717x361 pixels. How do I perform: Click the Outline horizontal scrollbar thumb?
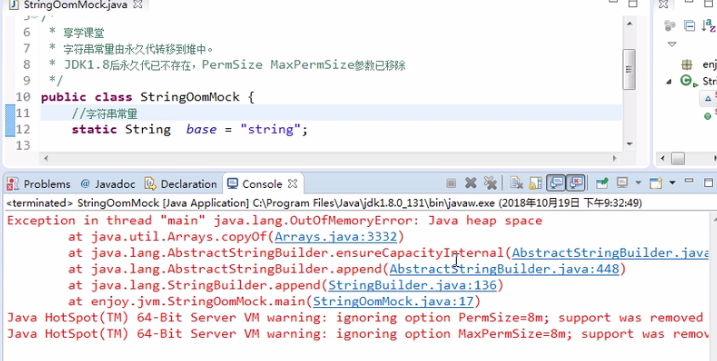tap(678, 158)
